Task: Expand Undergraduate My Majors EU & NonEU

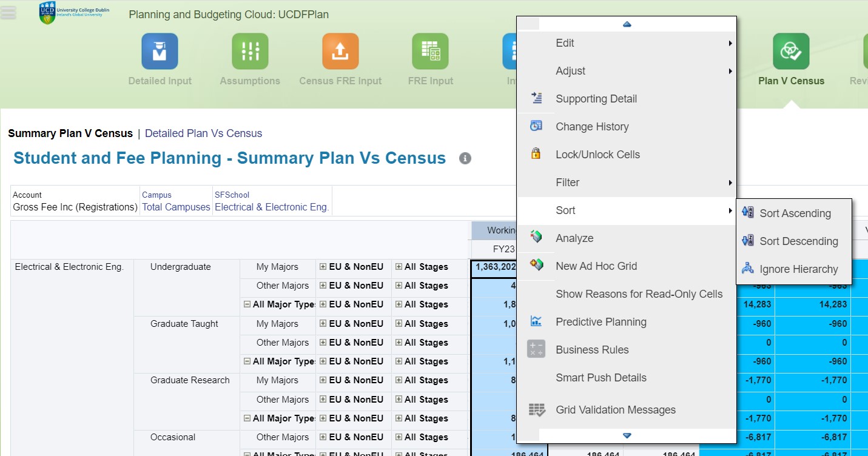Action: (323, 267)
